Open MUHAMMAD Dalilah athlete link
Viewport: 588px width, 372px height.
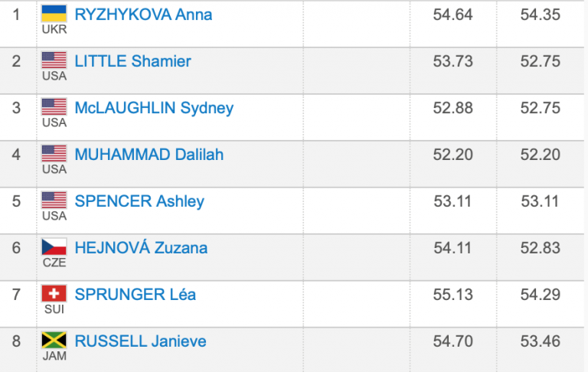click(x=149, y=155)
